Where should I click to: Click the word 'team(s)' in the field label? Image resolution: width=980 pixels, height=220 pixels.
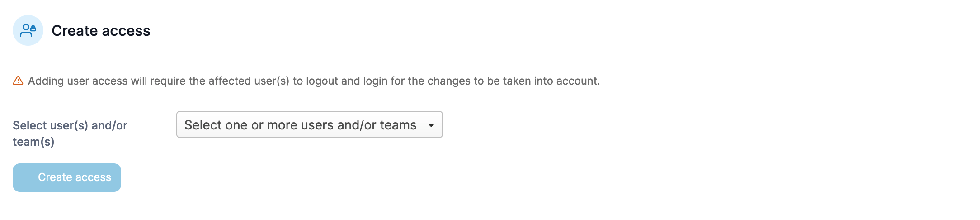(33, 142)
